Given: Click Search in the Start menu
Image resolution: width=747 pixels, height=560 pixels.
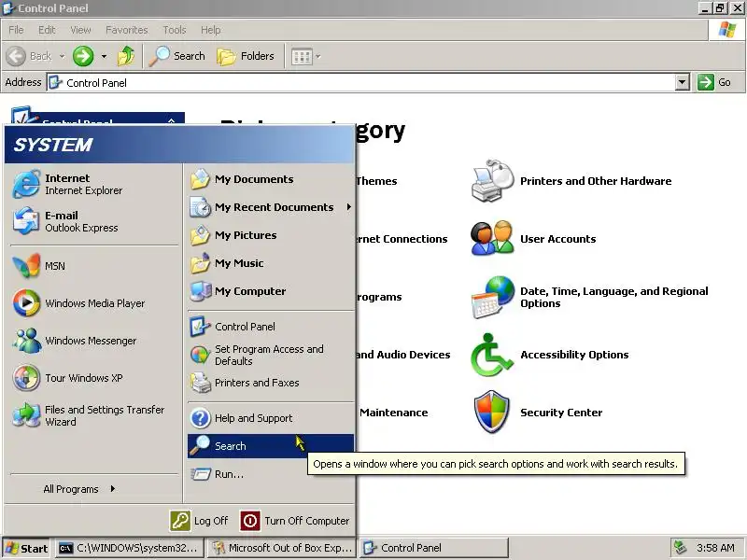Looking at the screenshot, I should (x=270, y=446).
